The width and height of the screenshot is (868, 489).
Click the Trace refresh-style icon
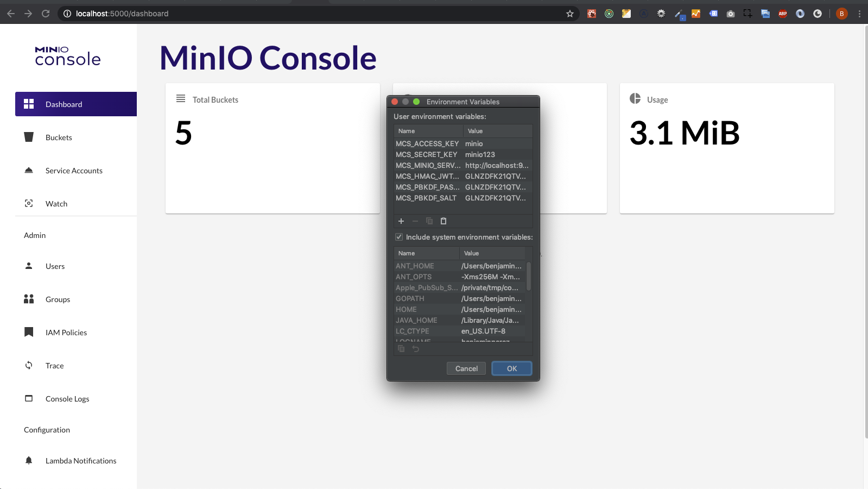(x=29, y=365)
